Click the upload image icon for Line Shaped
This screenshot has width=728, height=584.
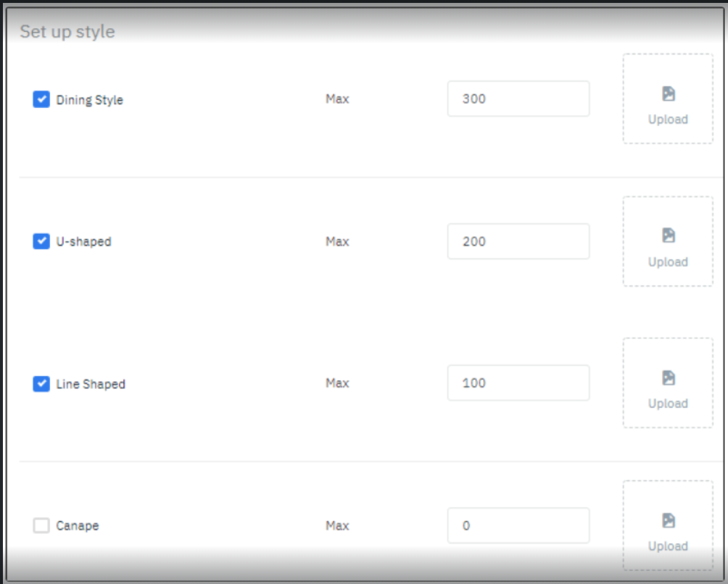click(668, 377)
